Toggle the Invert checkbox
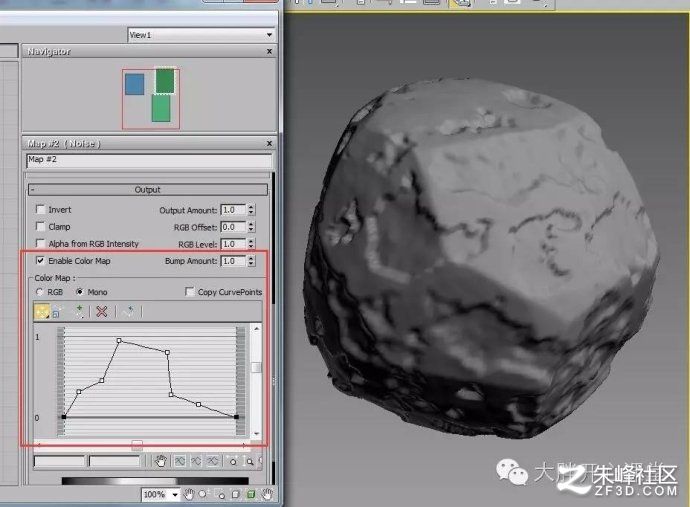Image resolution: width=690 pixels, height=507 pixels. [x=40, y=209]
